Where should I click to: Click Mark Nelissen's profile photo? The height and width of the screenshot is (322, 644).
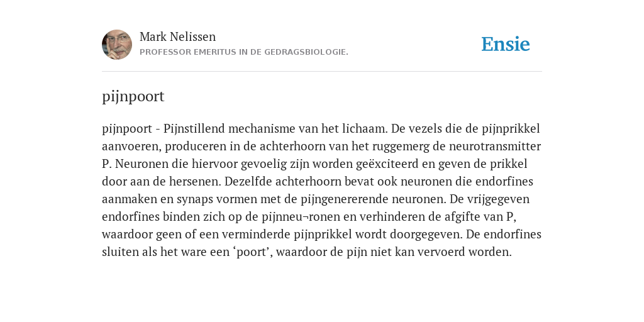[x=117, y=45]
